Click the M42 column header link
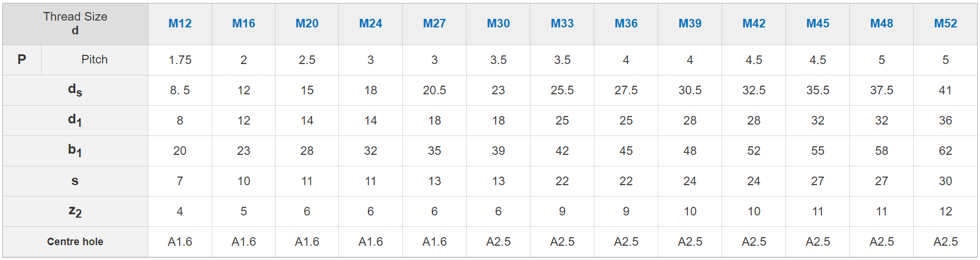This screenshot has height=260, width=980. coord(754,23)
